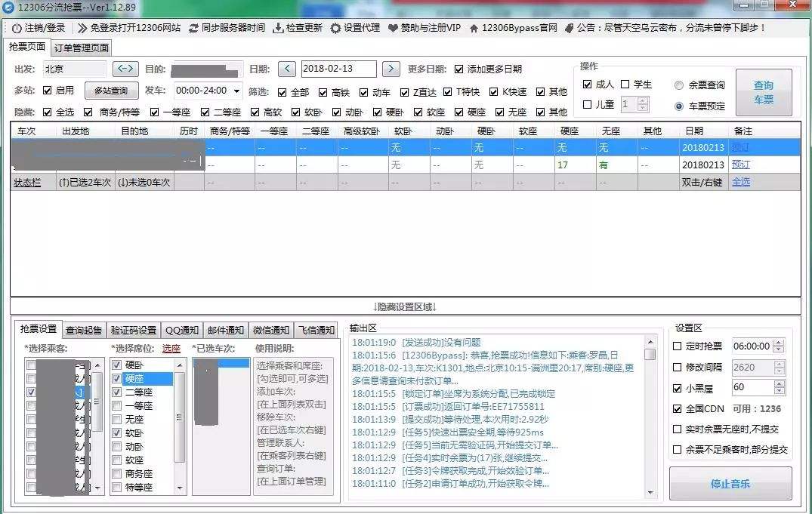Image resolution: width=812 pixels, height=514 pixels.
Task: Select 余票查询 radio button
Action: [x=679, y=85]
